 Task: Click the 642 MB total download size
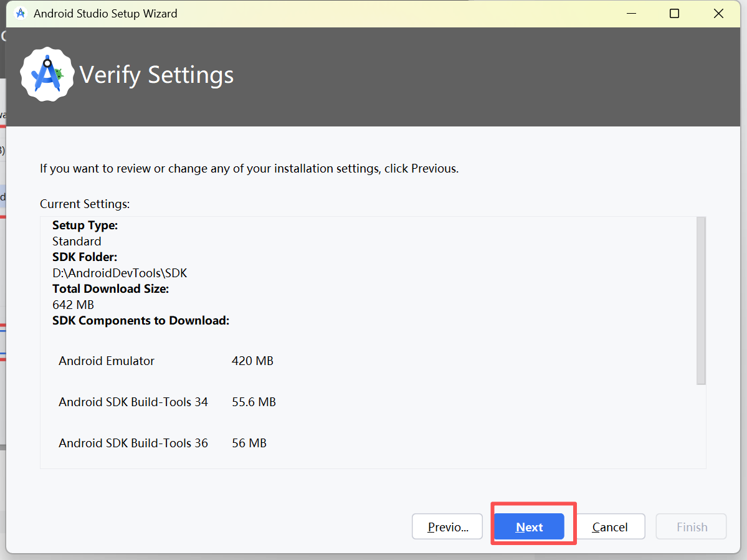click(x=73, y=305)
